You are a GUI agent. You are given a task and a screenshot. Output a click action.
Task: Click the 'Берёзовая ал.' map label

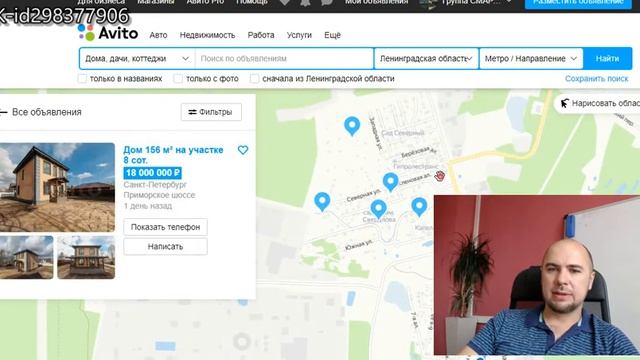[x=419, y=152]
